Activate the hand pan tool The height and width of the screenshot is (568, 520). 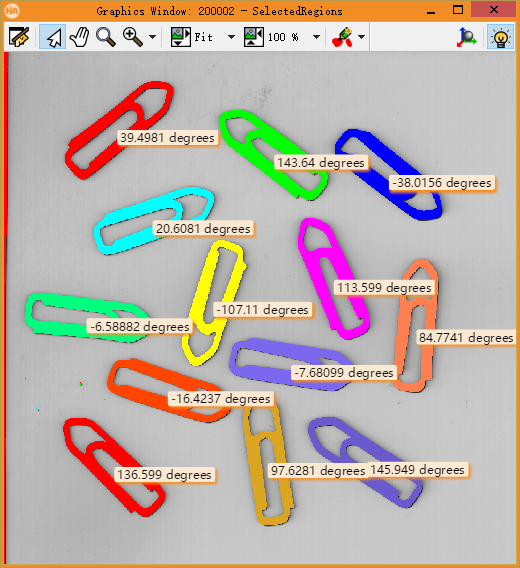pyautogui.click(x=79, y=37)
